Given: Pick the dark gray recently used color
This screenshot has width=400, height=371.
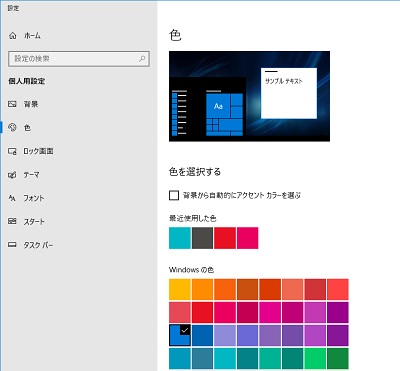Looking at the screenshot, I should (x=202, y=238).
